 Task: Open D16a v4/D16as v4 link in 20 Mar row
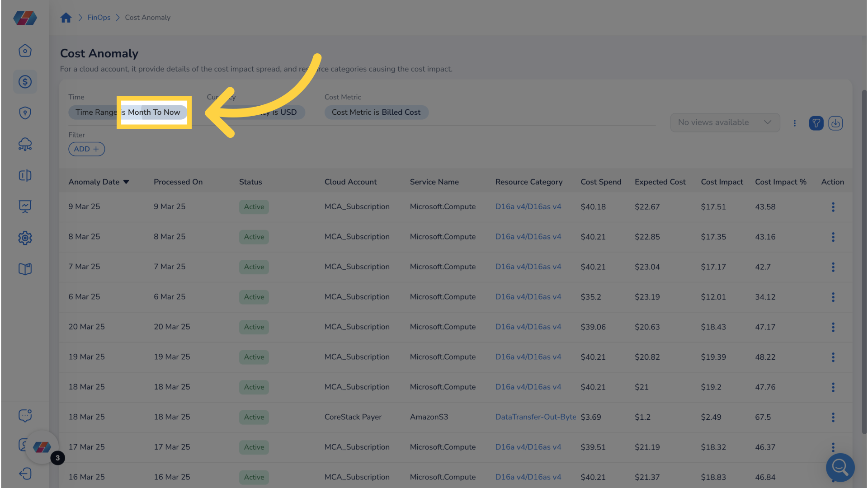click(x=528, y=327)
